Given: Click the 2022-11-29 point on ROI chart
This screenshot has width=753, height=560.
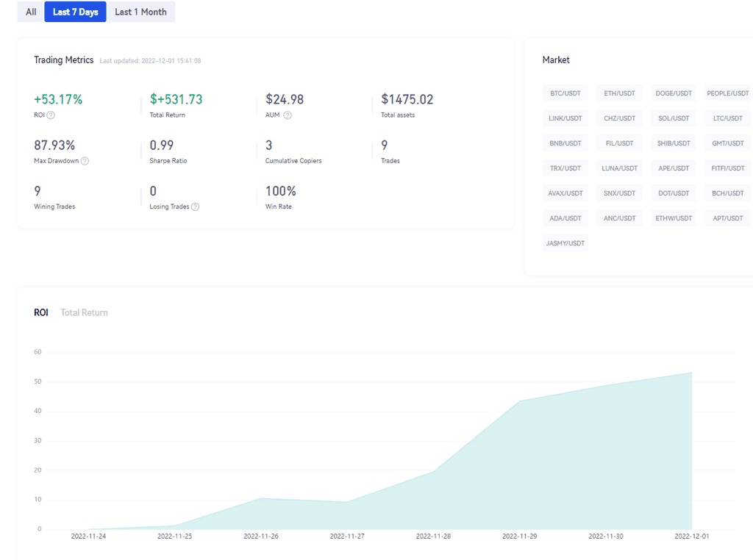Looking at the screenshot, I should tap(519, 401).
